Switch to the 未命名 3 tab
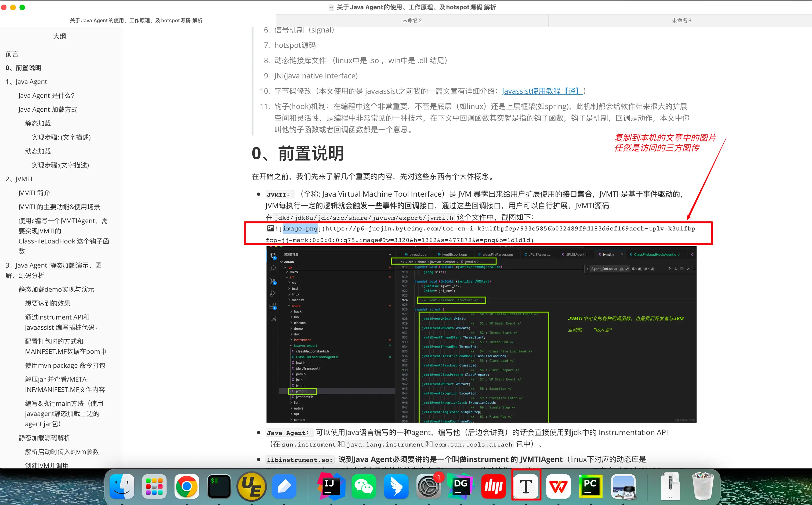 (681, 20)
